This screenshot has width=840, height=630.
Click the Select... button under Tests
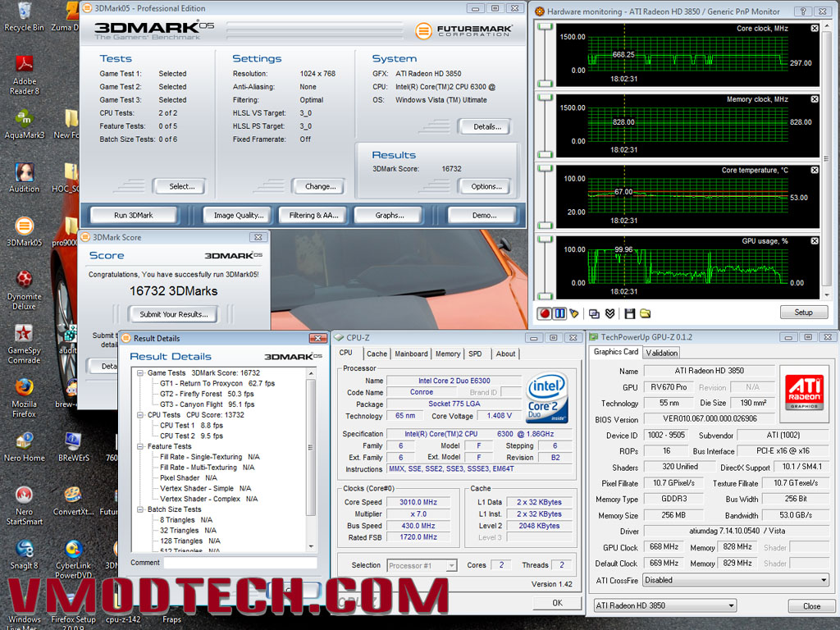point(181,186)
